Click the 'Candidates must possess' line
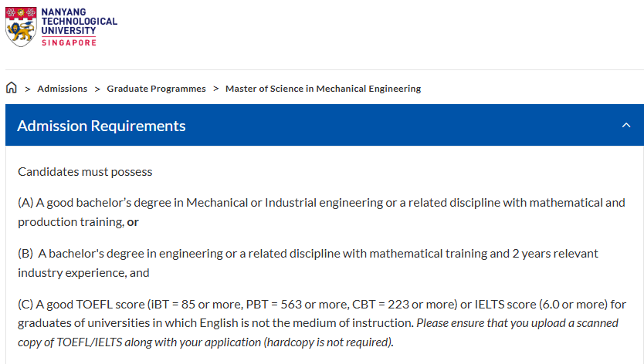This screenshot has width=644, height=364. pos(85,172)
